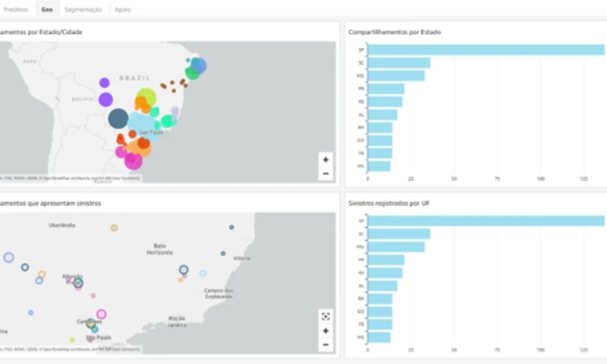Screen dimensions: 607x364
Task: Click the large magenta bubble in southern Brazil
Action: coord(133,161)
